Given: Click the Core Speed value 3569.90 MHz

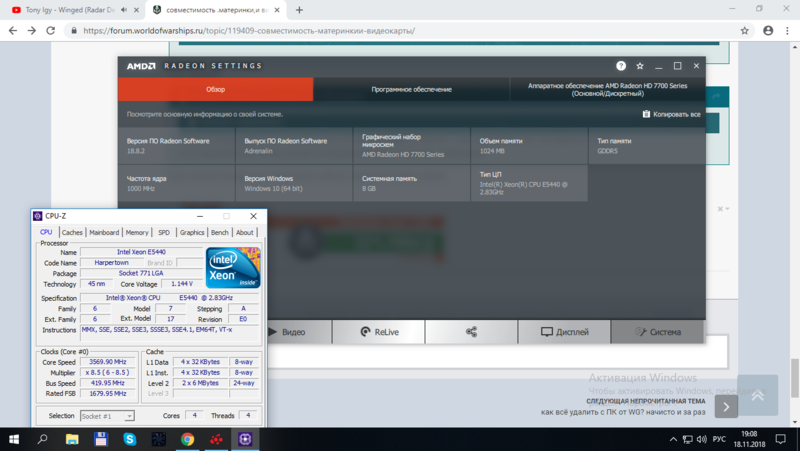Looking at the screenshot, I should pos(108,362).
